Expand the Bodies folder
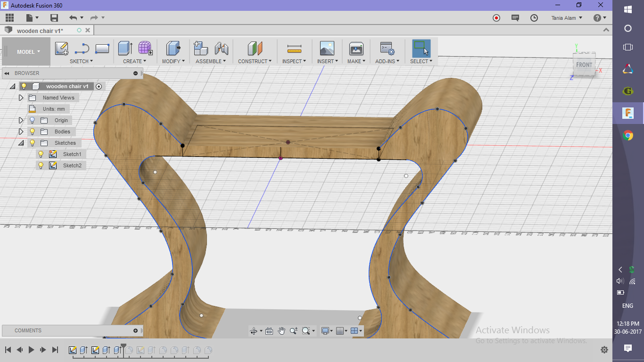 pos(21,132)
